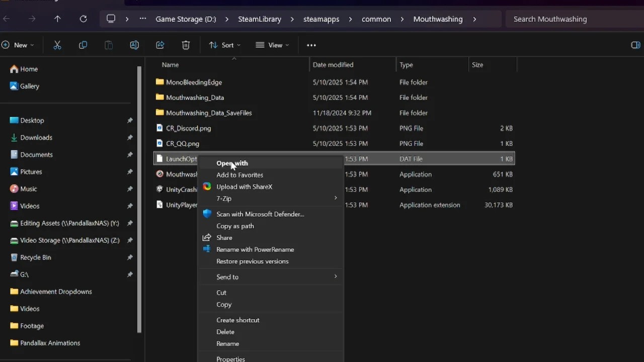
Task: Open the Sort dropdown
Action: click(224, 45)
